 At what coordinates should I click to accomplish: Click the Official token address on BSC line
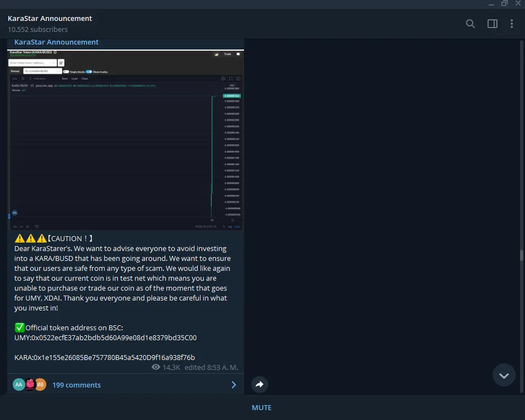(x=69, y=328)
